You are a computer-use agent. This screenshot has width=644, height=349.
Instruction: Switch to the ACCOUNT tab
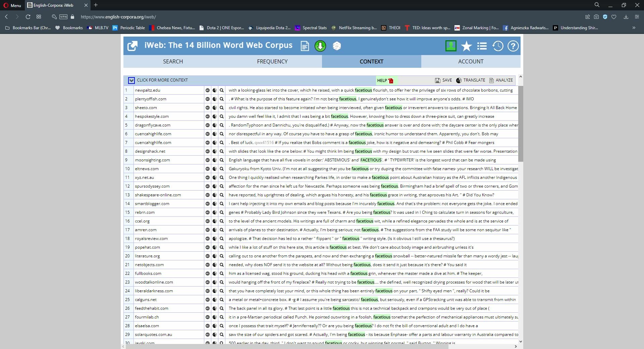pyautogui.click(x=471, y=61)
